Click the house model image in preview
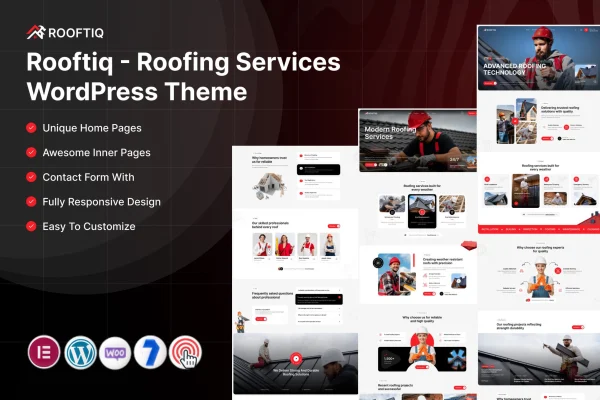Screen dimensions: 600x400 [x=269, y=186]
